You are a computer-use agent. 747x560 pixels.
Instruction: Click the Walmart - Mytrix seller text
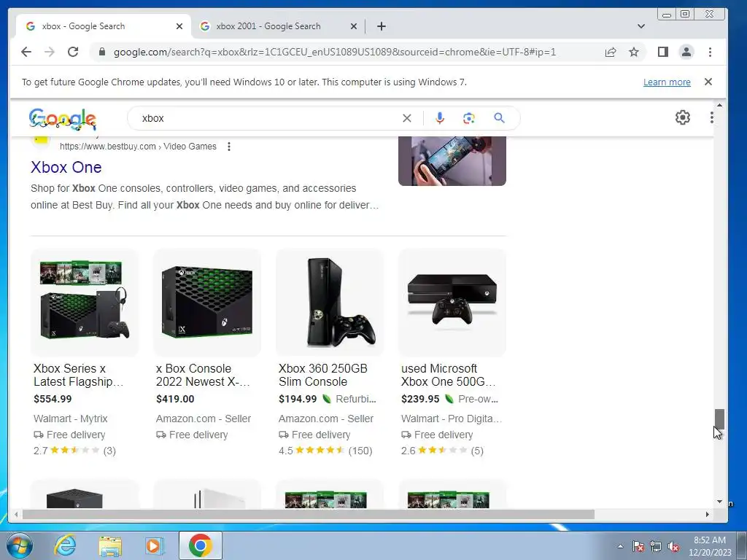(x=71, y=419)
